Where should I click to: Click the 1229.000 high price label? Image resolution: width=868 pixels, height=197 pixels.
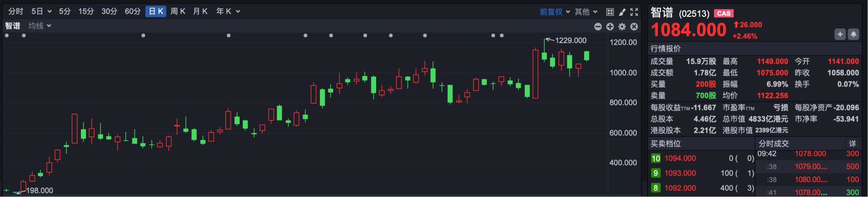(x=571, y=40)
